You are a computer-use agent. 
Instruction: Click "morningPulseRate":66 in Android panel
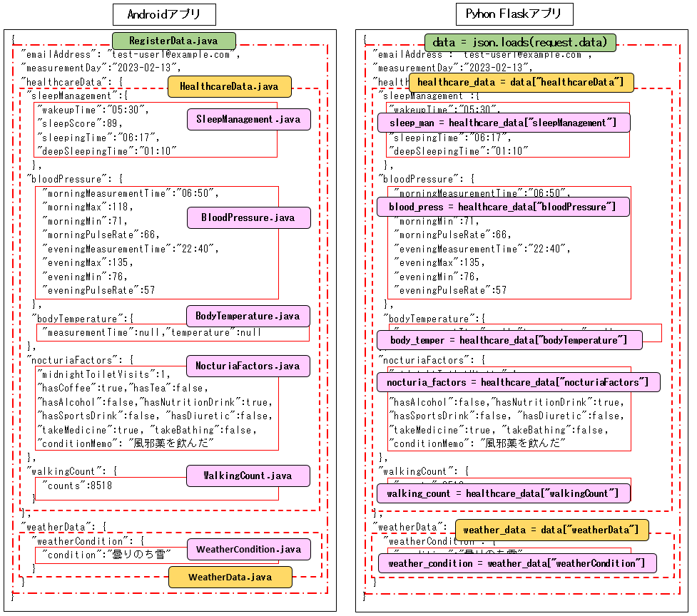point(101,235)
